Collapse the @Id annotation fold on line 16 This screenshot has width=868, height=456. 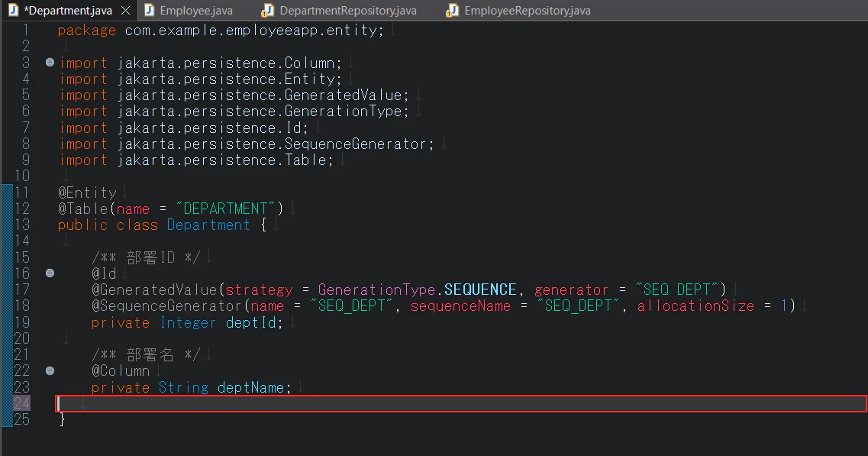click(x=50, y=273)
